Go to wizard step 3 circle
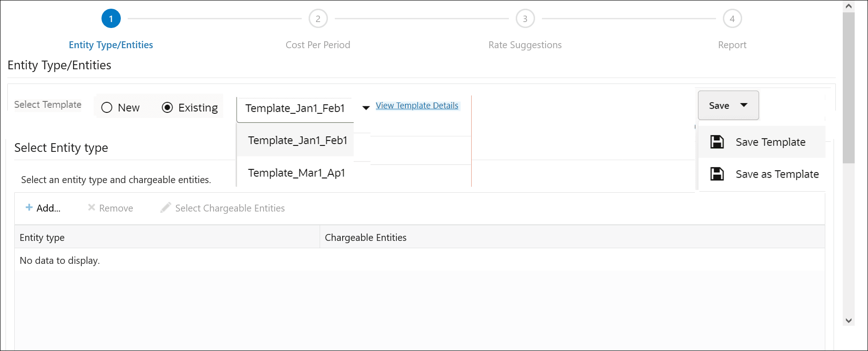868x351 pixels. (525, 19)
